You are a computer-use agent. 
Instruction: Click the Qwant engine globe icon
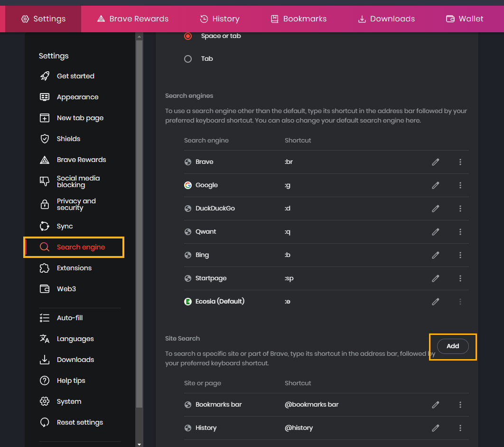click(x=188, y=232)
